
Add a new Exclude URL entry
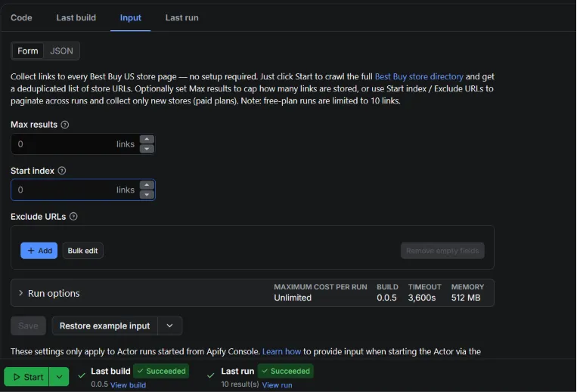point(39,251)
